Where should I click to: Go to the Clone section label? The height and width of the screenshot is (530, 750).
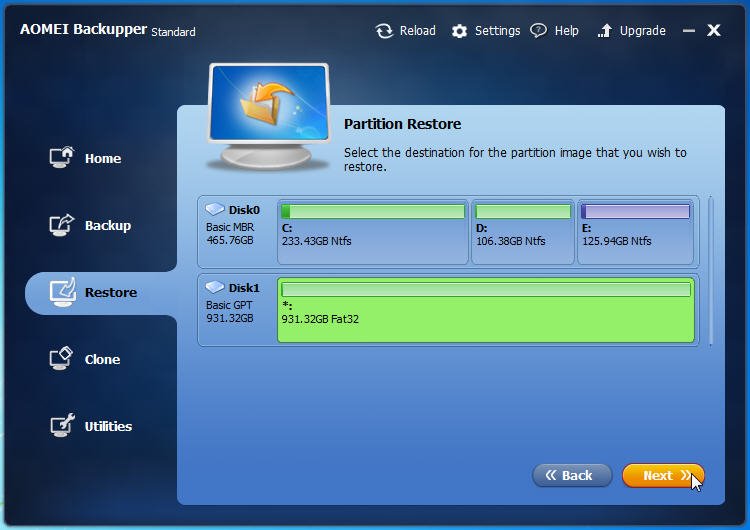(102, 359)
